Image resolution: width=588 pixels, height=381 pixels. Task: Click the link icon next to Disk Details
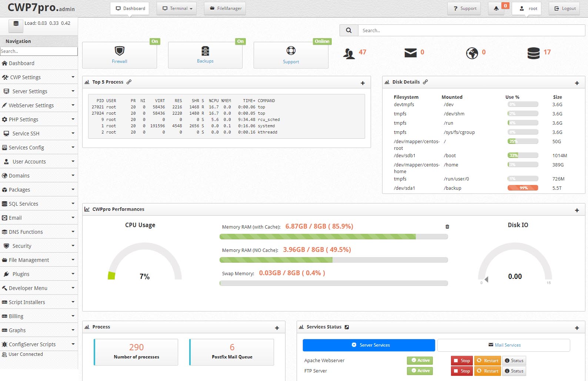pos(425,82)
